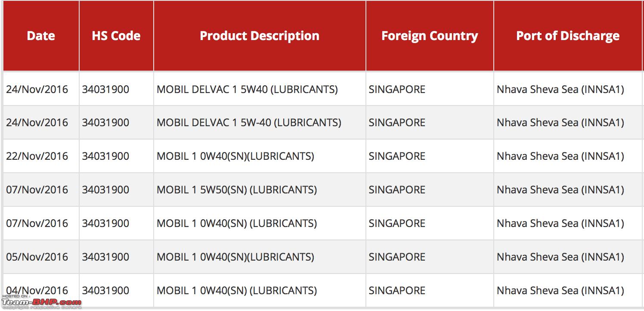Click the Port of Discharge header

[x=568, y=36]
